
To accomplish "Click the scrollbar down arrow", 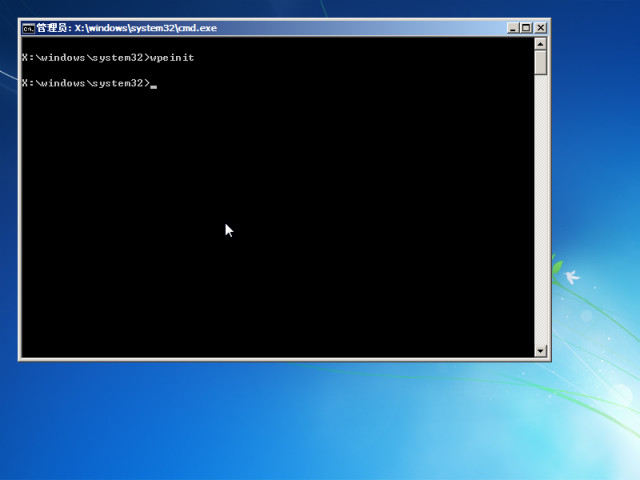I will [x=540, y=351].
